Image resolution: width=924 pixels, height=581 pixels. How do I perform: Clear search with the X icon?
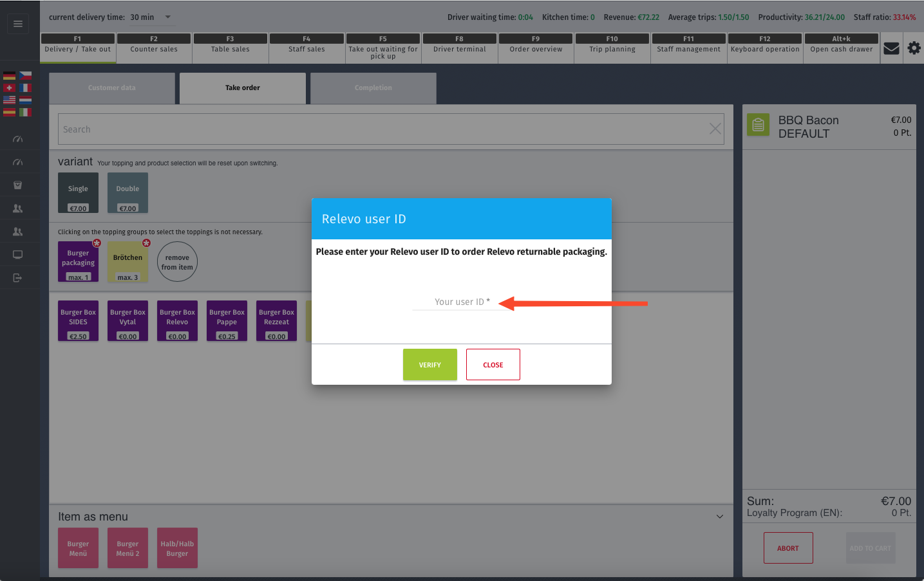715,129
